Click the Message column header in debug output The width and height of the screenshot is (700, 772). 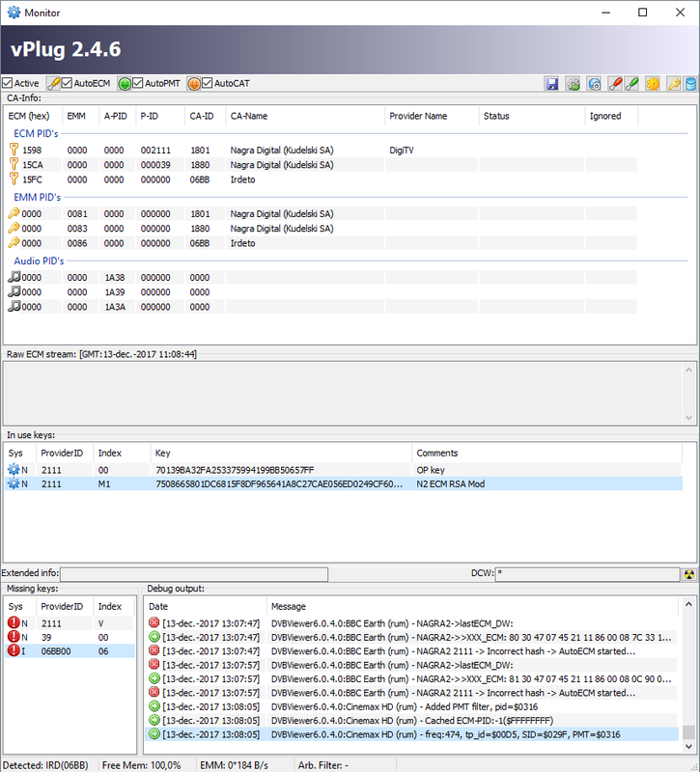(472, 607)
